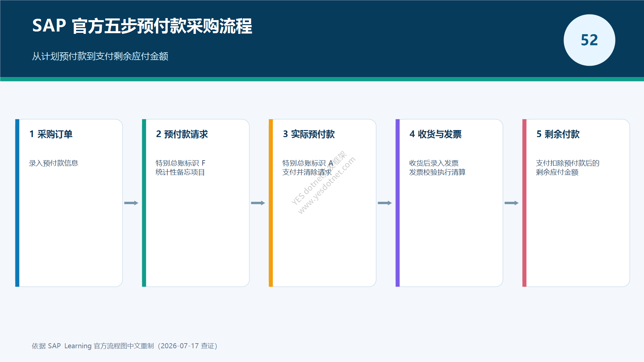Click the page number circle 52
Image resolution: width=644 pixels, height=362 pixels.
pos(589,40)
